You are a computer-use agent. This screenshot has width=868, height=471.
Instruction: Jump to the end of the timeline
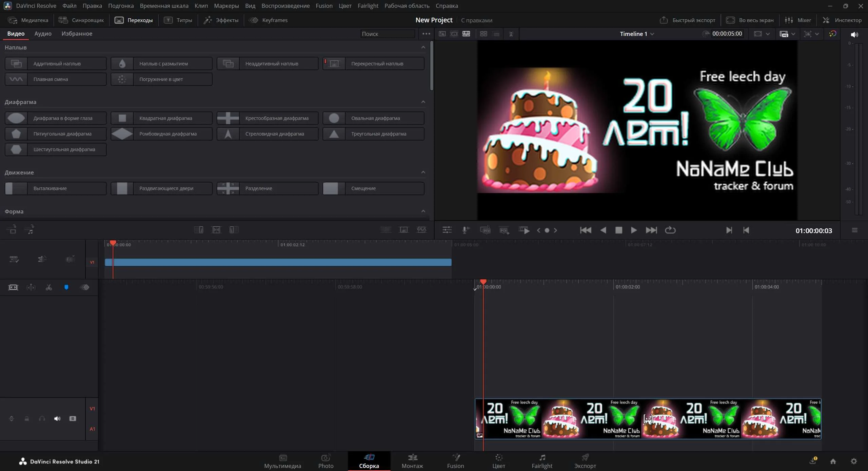click(x=651, y=230)
